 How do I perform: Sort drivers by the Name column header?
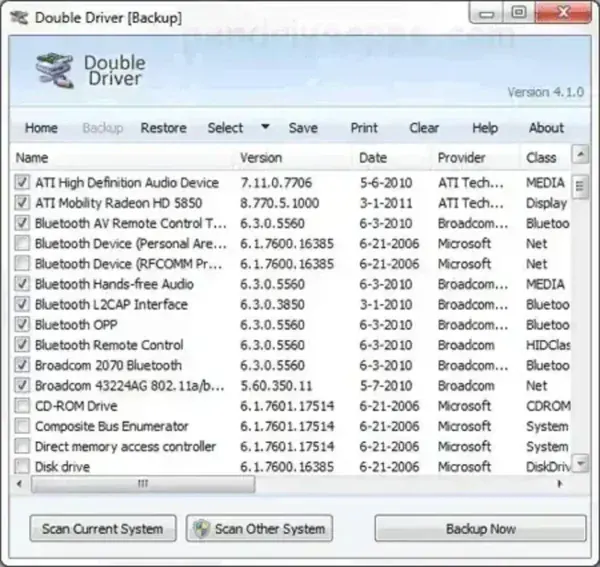tap(122, 158)
